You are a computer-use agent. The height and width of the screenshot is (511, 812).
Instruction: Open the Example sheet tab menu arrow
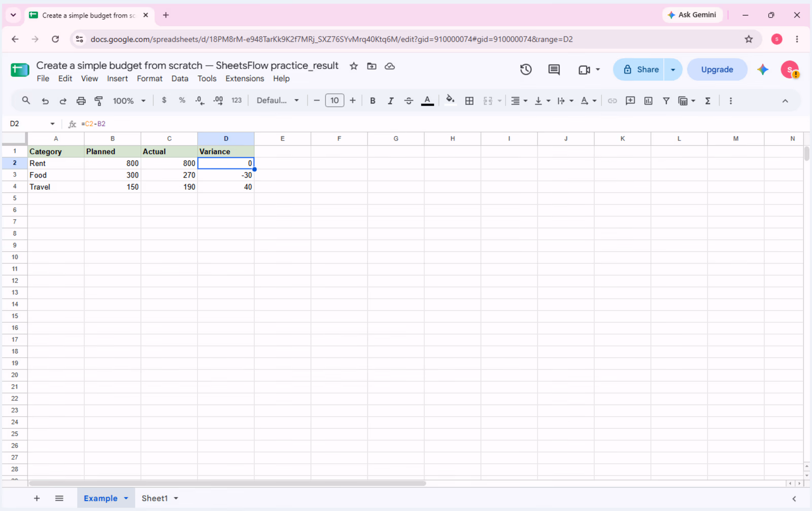click(126, 498)
